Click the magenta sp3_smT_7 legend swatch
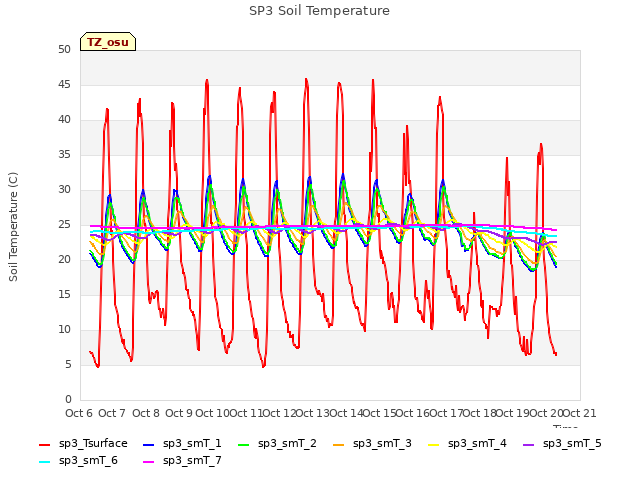Screen dimensions: 640x480 click(149, 462)
